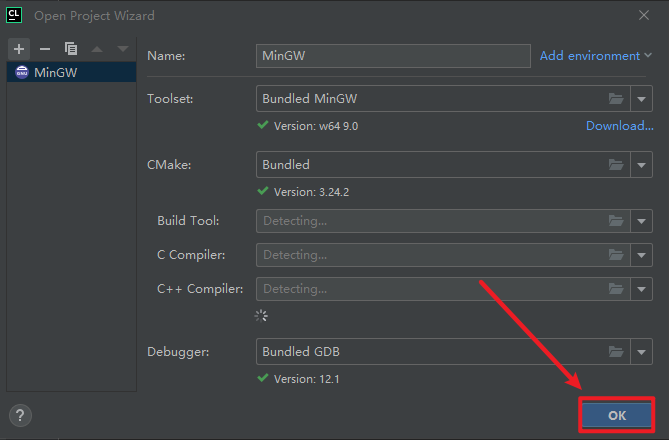669x440 pixels.
Task: Expand C++ Compiler dropdown arrow
Action: pyautogui.click(x=641, y=289)
